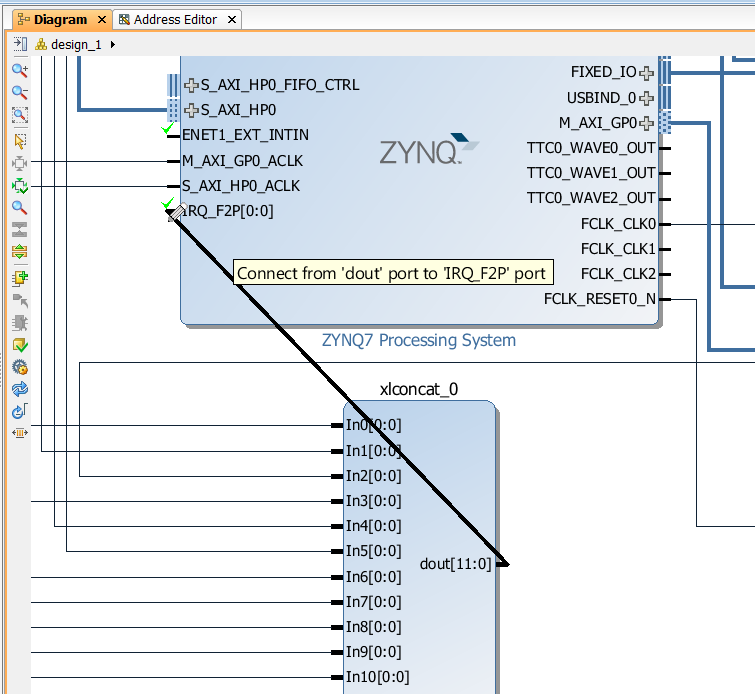755x694 pixels.
Task: Select the In10[0:0] input port
Action: pos(378,677)
